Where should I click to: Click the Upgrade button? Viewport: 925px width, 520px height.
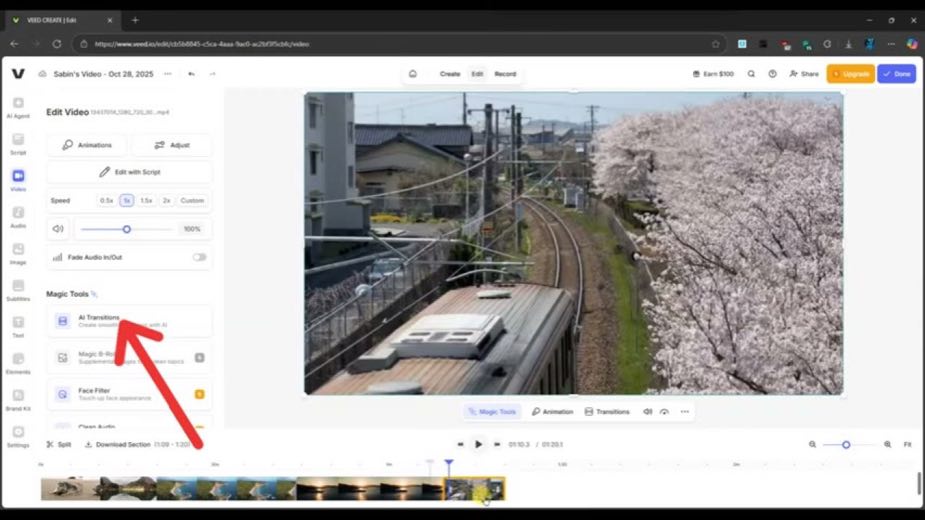851,74
